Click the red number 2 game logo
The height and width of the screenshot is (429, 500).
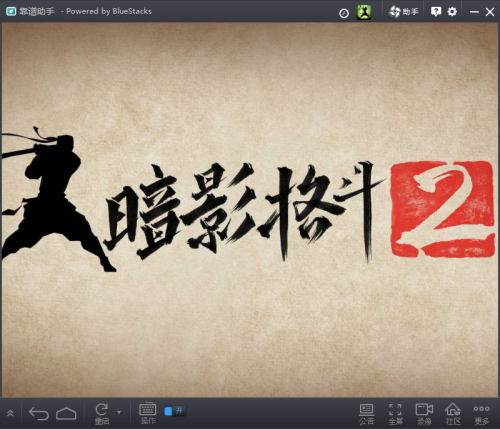click(442, 209)
